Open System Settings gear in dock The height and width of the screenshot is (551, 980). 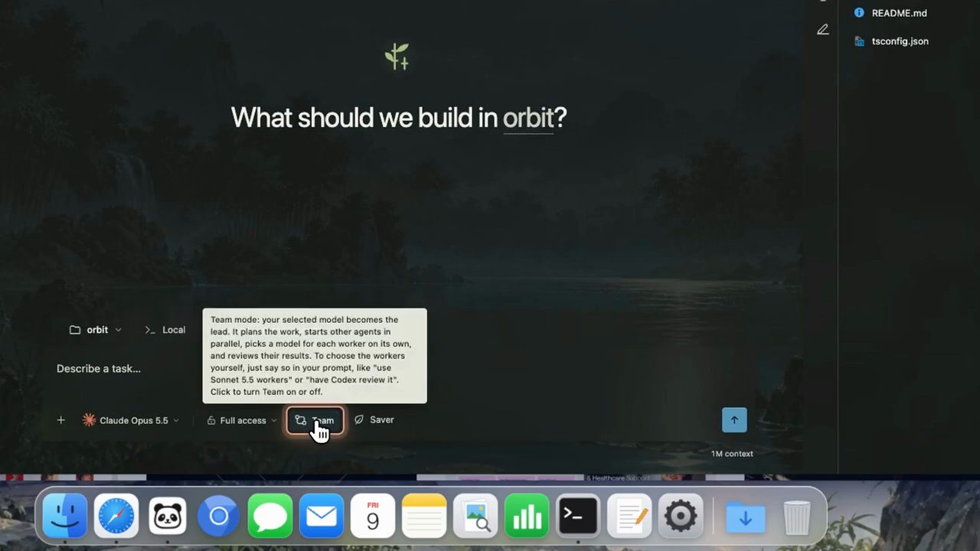680,517
